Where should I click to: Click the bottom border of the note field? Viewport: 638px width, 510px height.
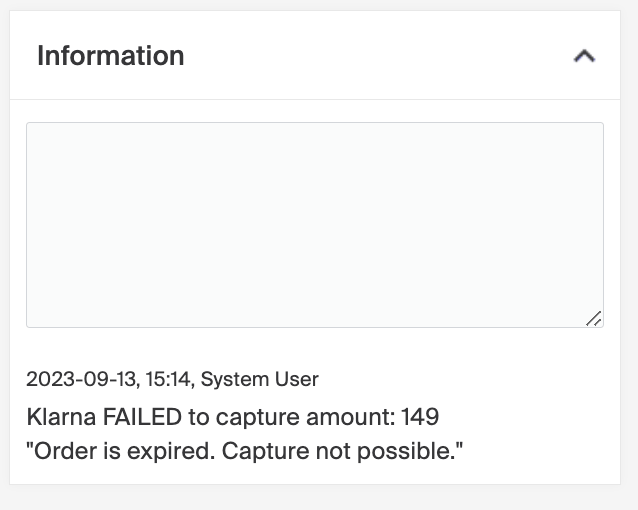click(314, 327)
